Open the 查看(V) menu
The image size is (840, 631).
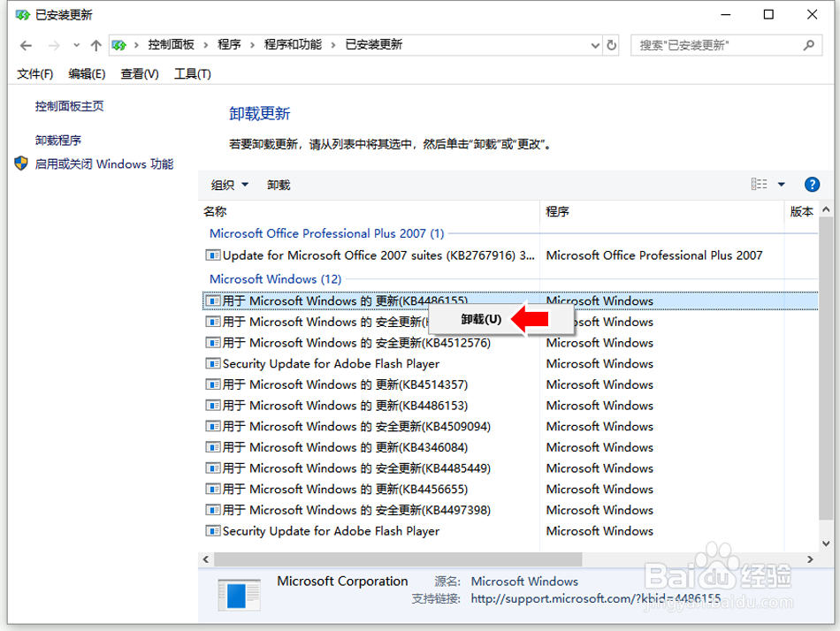click(x=140, y=74)
